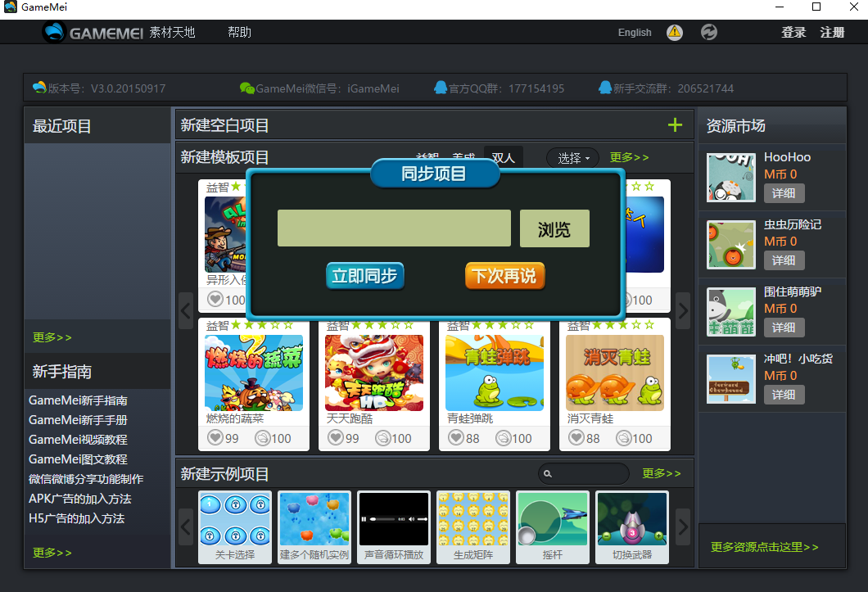Click download count icon on 天天跑酷 card

[x=383, y=438]
